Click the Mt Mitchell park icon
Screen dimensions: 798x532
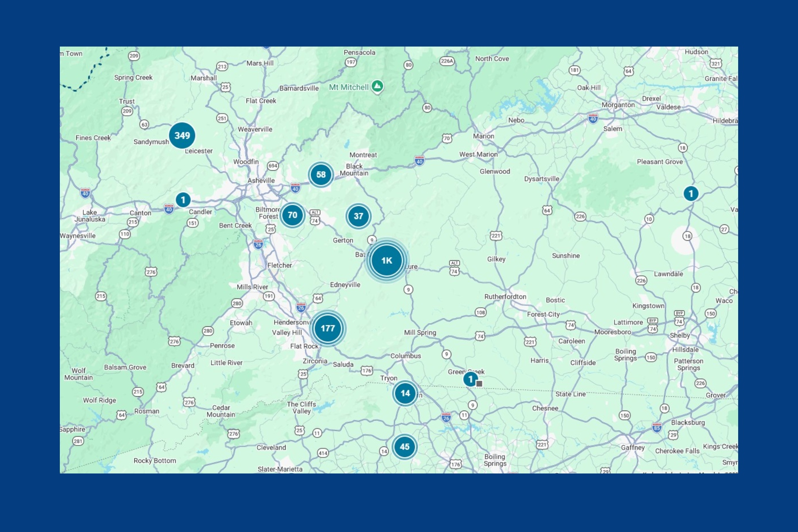point(377,86)
